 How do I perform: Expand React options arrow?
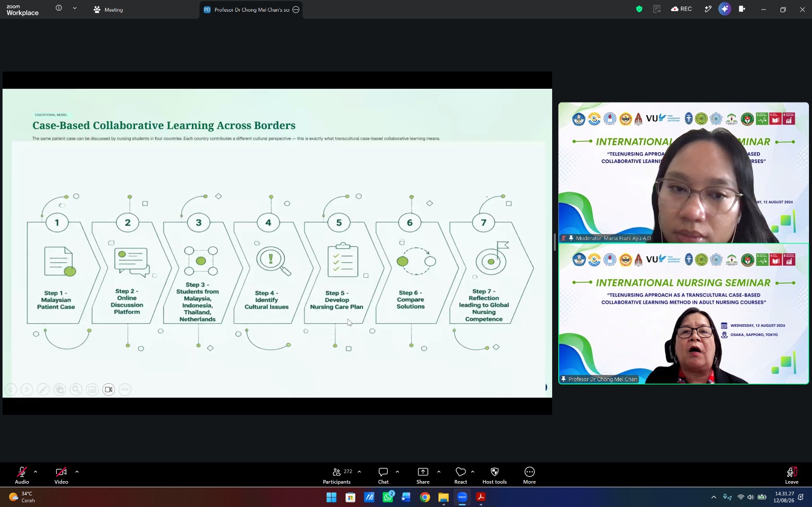click(472, 472)
